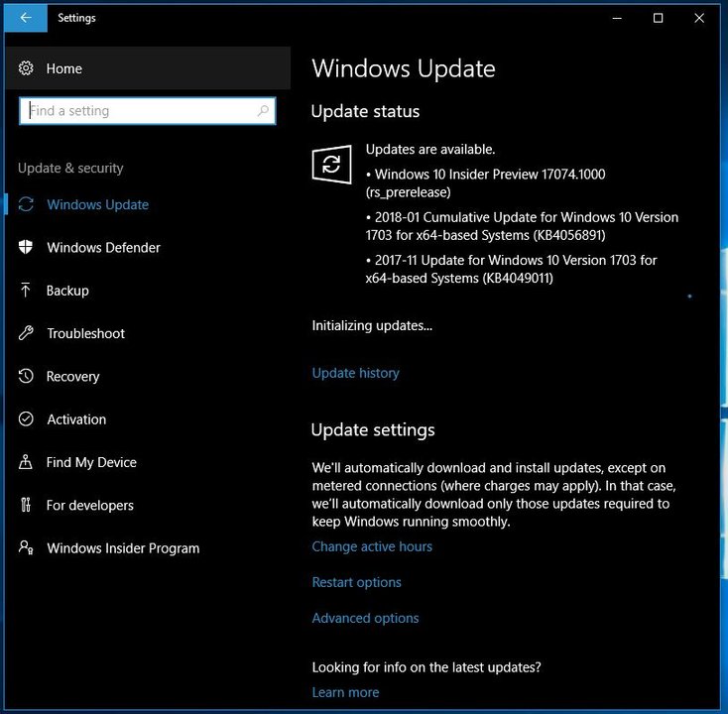
Task: Click the Update settings heading
Action: [373, 429]
